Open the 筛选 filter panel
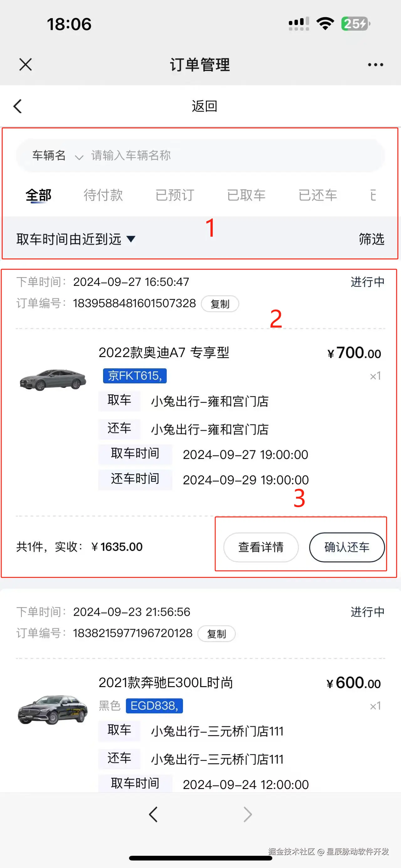401x868 pixels. click(x=371, y=239)
